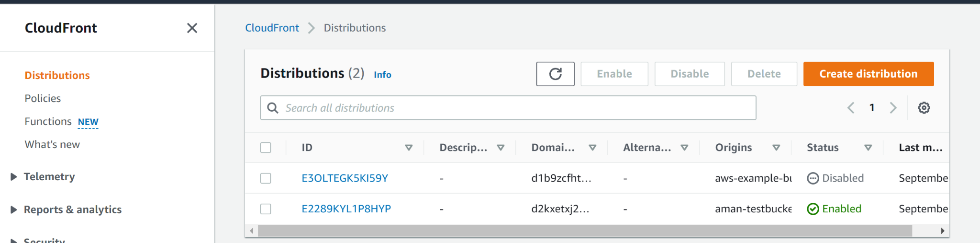980x243 pixels.
Task: Expand the Telemetry section
Action: coord(14,177)
